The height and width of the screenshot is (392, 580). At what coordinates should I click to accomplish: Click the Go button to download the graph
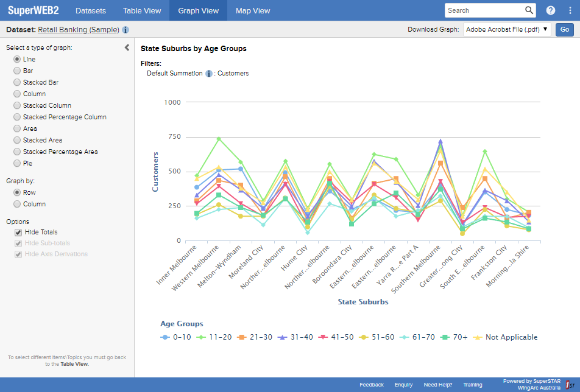(x=564, y=29)
